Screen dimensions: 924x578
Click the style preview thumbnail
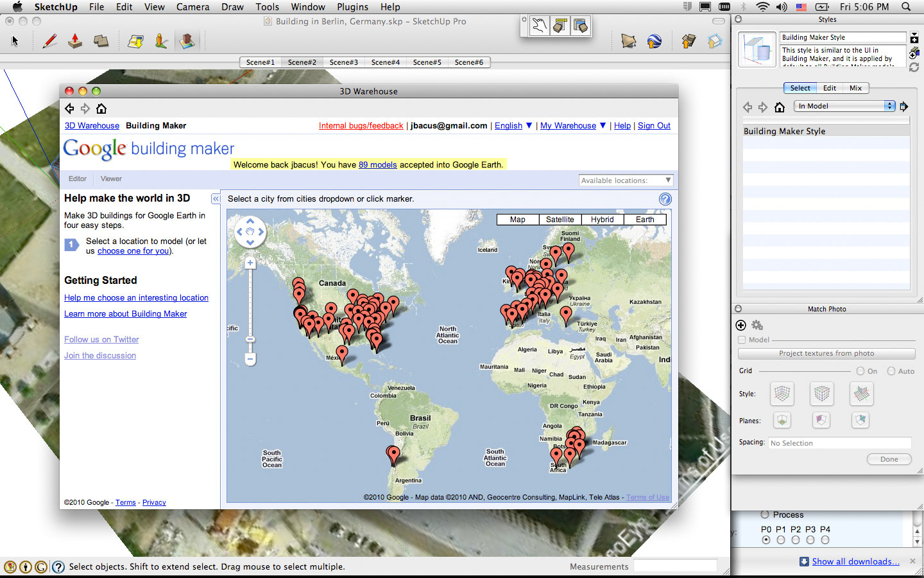757,50
